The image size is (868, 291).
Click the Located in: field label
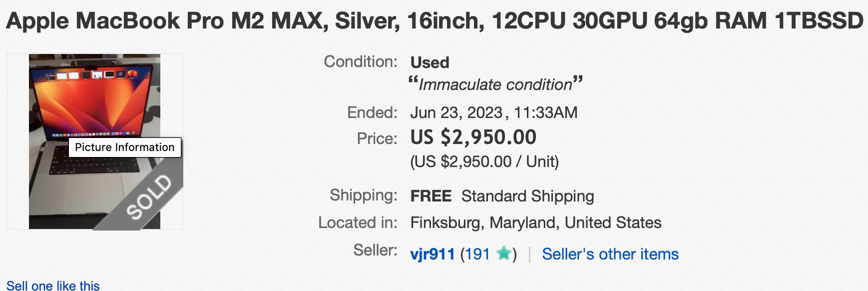(x=357, y=222)
